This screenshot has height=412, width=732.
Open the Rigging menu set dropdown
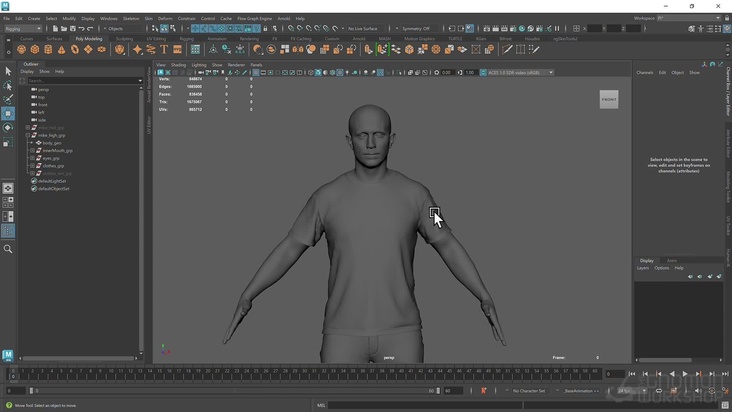point(22,28)
